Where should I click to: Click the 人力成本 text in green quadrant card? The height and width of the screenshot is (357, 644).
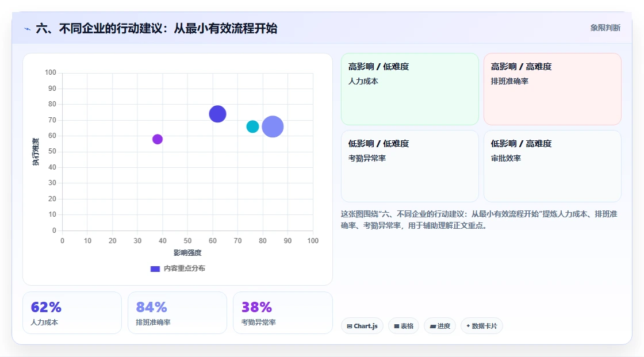(363, 81)
